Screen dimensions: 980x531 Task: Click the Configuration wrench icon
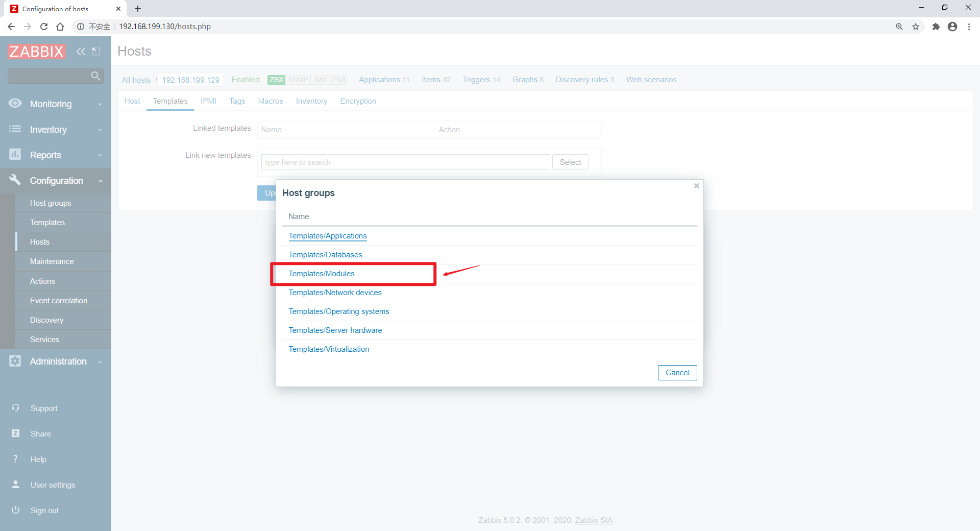click(15, 180)
